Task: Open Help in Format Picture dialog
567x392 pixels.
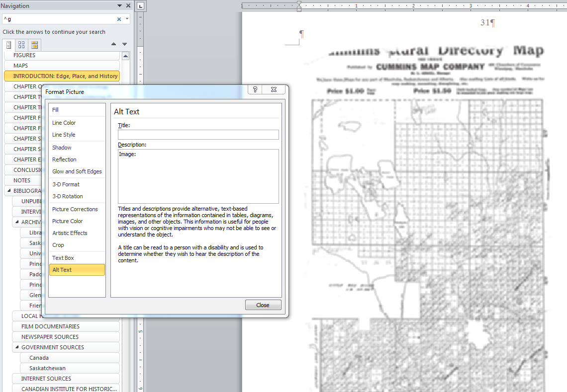Action: [255, 89]
